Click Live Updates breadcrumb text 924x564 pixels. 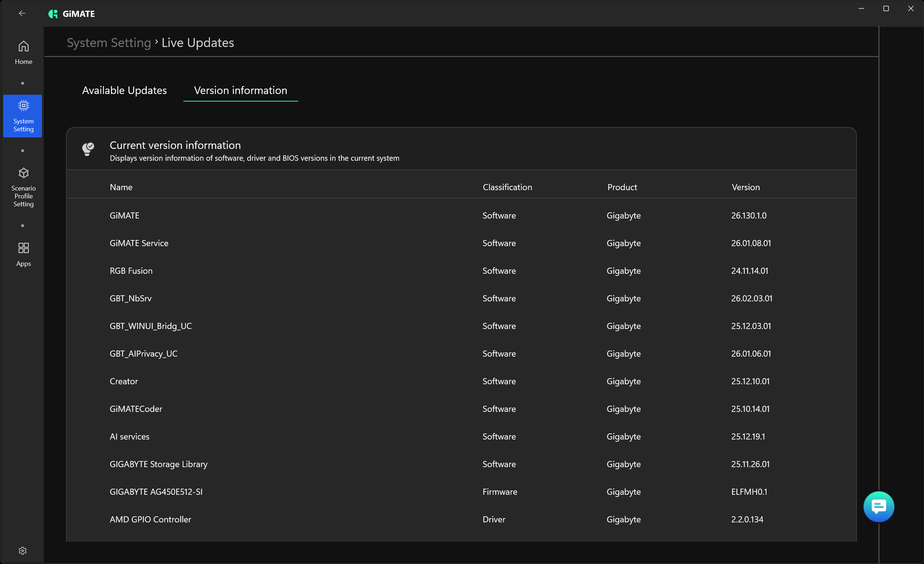coord(198,43)
